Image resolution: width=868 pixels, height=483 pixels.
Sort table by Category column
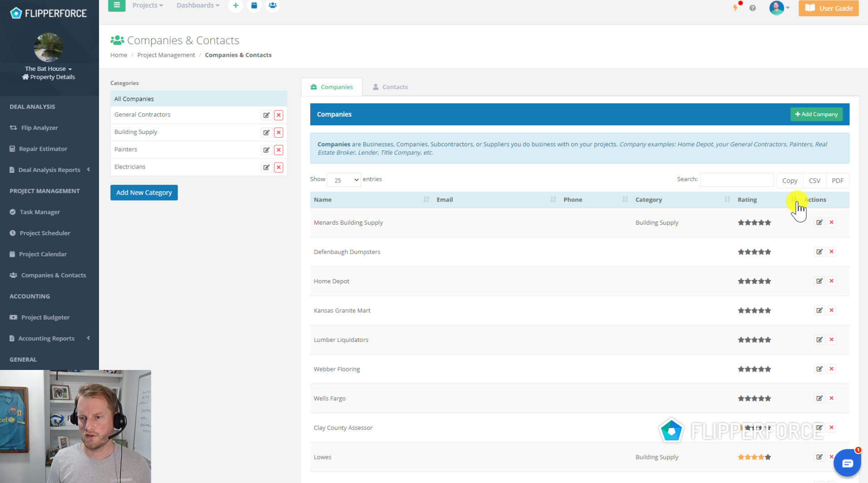click(x=683, y=200)
